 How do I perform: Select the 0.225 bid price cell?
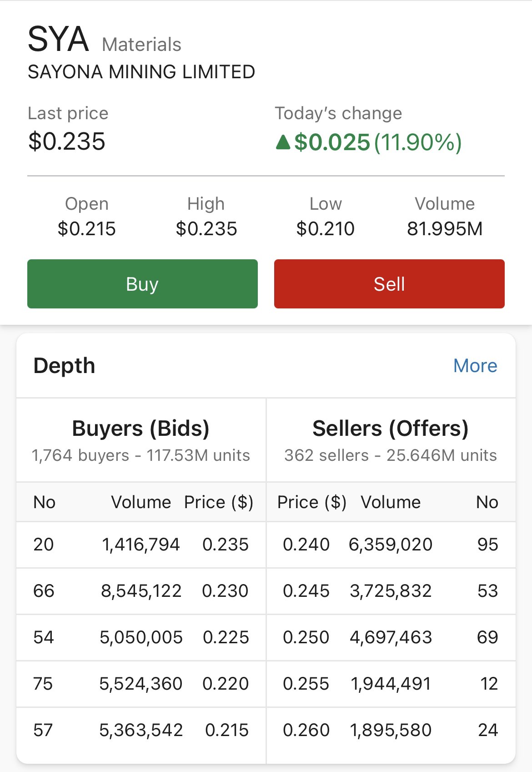point(226,637)
